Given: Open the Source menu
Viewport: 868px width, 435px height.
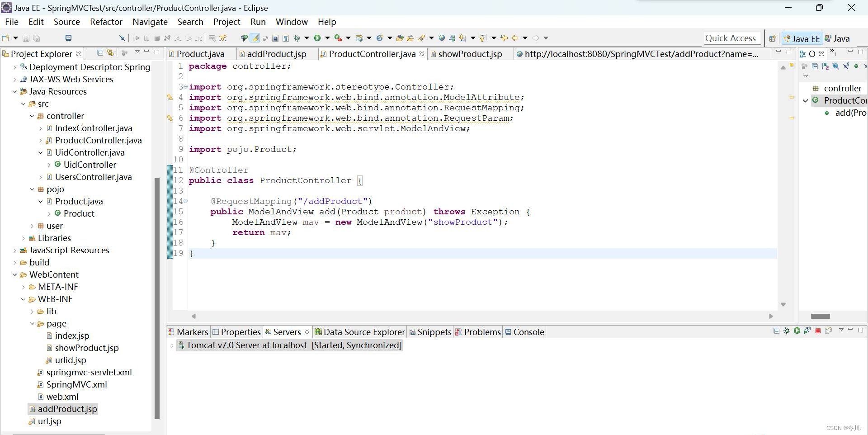Looking at the screenshot, I should pos(67,22).
